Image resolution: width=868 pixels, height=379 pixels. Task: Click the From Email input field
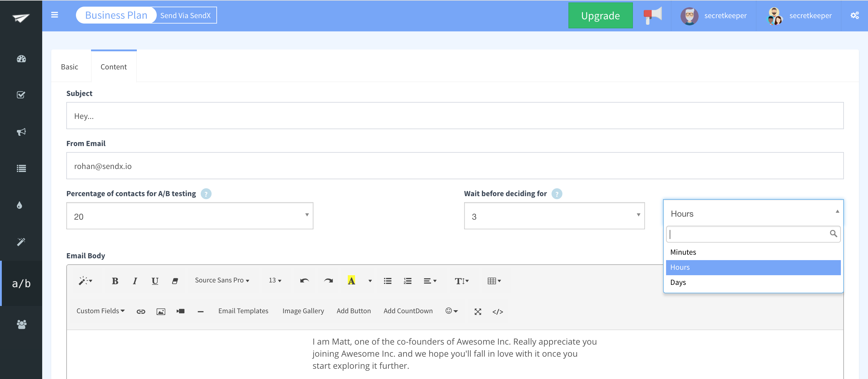[455, 166]
